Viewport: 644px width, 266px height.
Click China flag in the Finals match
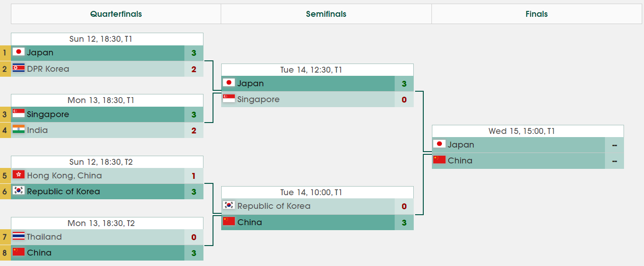[x=439, y=160]
